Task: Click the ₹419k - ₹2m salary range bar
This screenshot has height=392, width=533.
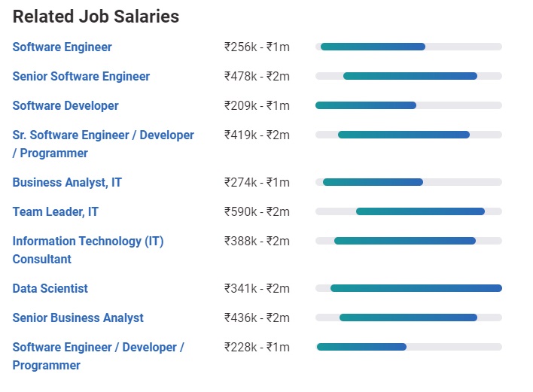Action: (404, 135)
